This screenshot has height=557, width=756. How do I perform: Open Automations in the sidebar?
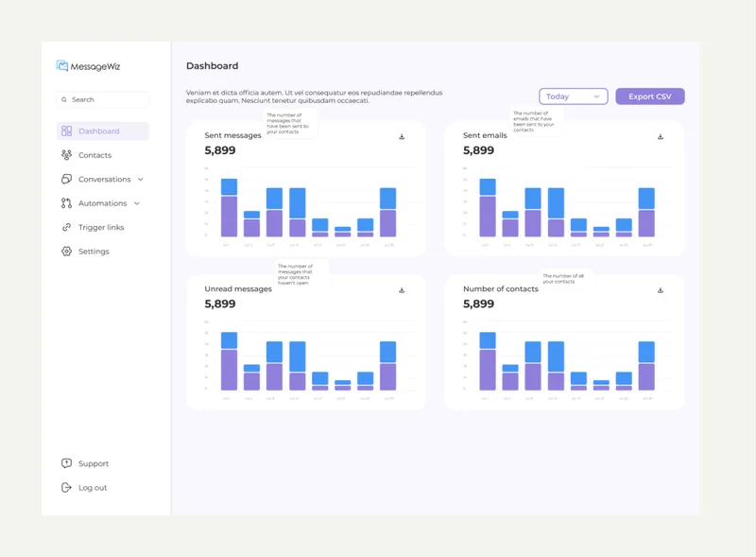point(102,203)
